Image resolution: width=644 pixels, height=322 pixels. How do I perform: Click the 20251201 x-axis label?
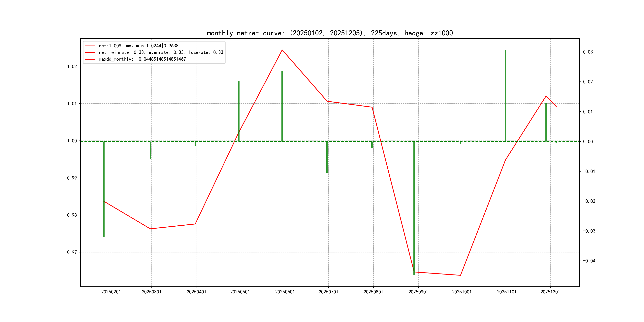[550, 292]
